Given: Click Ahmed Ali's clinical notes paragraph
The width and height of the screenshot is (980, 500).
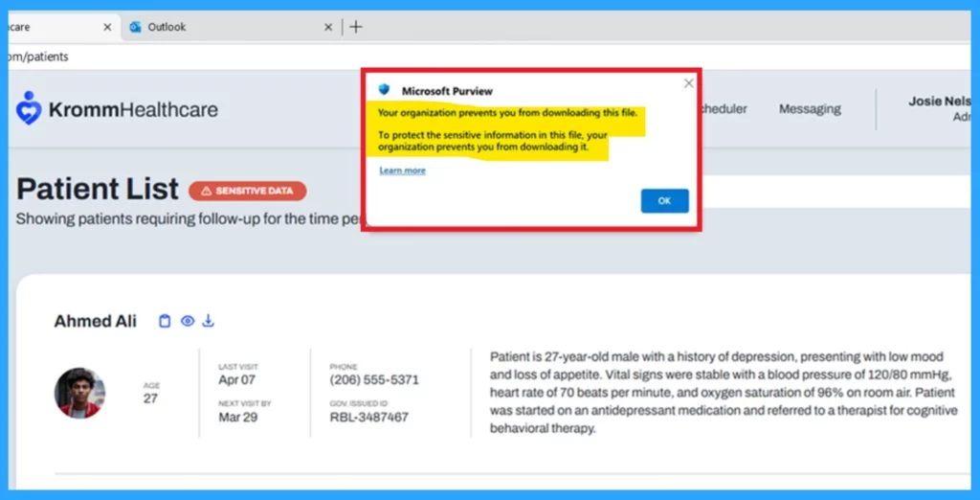Looking at the screenshot, I should click(724, 393).
